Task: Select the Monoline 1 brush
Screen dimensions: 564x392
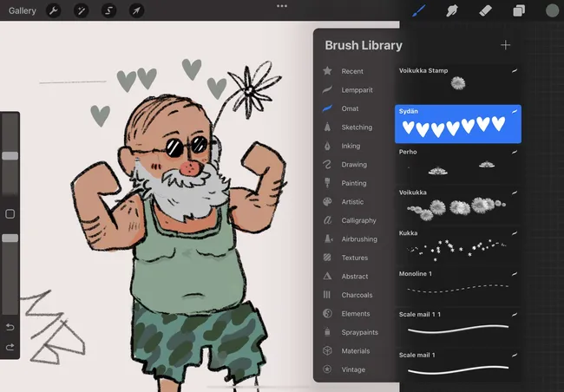Action: pyautogui.click(x=458, y=286)
